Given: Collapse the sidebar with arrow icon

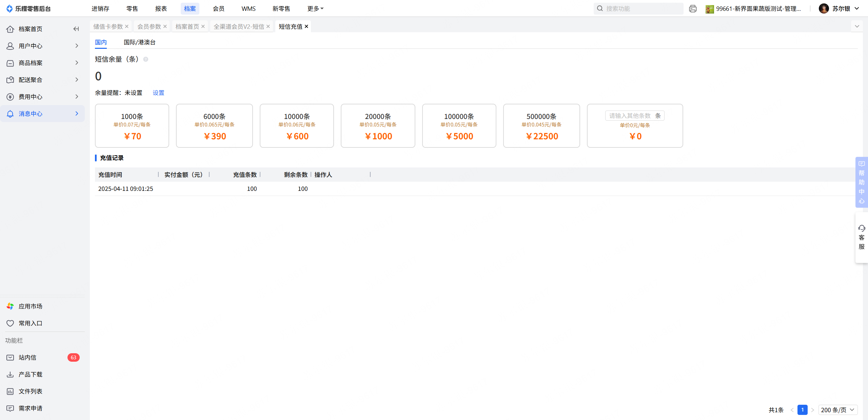Looking at the screenshot, I should pos(76,29).
